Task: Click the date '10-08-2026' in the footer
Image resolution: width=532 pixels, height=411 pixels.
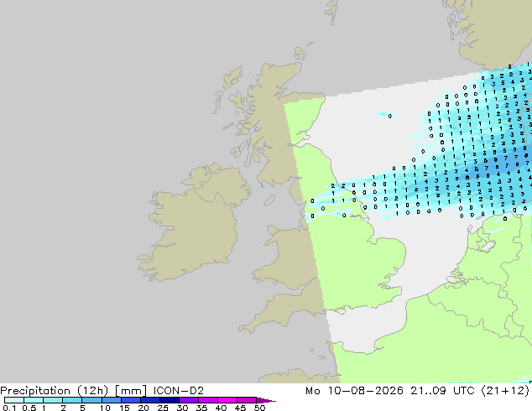Action: pyautogui.click(x=365, y=391)
